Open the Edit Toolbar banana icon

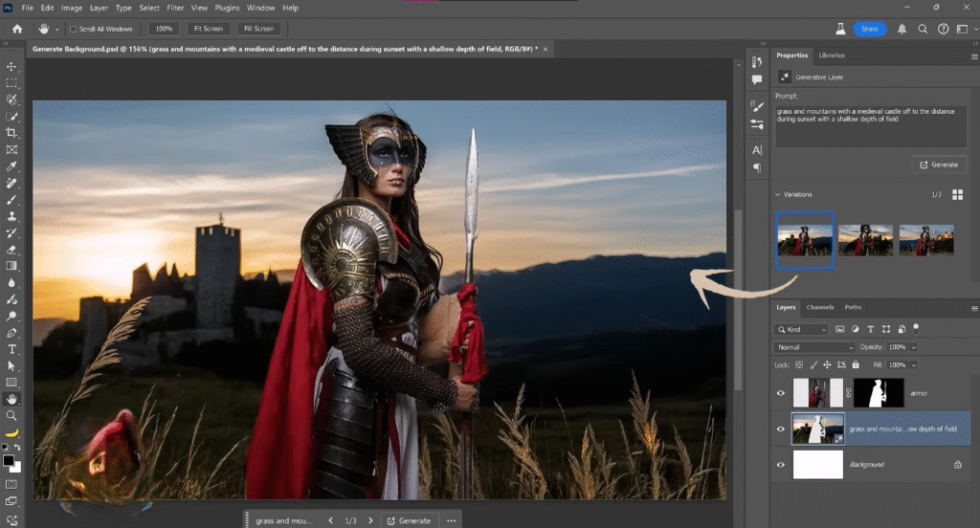tap(11, 432)
